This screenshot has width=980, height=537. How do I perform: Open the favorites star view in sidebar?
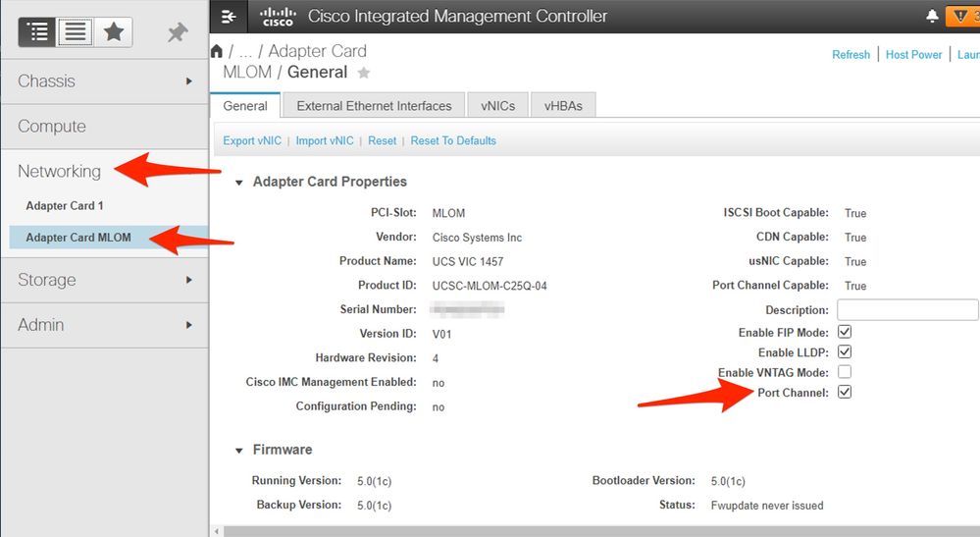113,31
